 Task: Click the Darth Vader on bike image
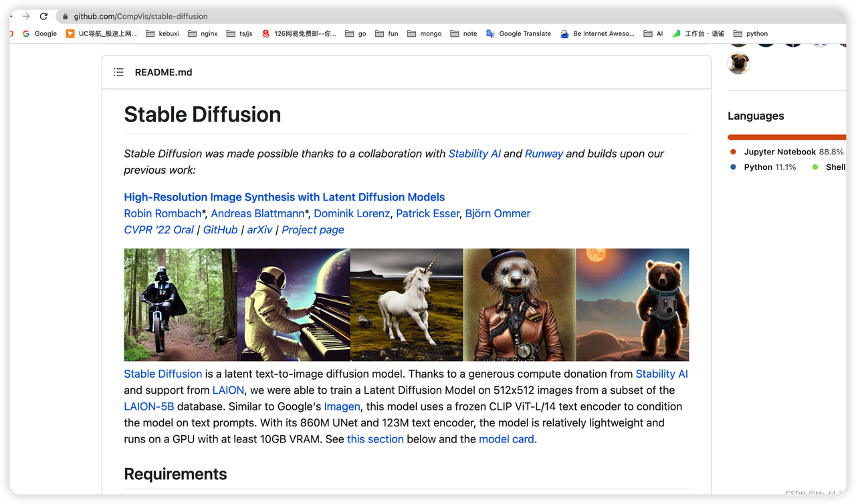click(x=180, y=305)
